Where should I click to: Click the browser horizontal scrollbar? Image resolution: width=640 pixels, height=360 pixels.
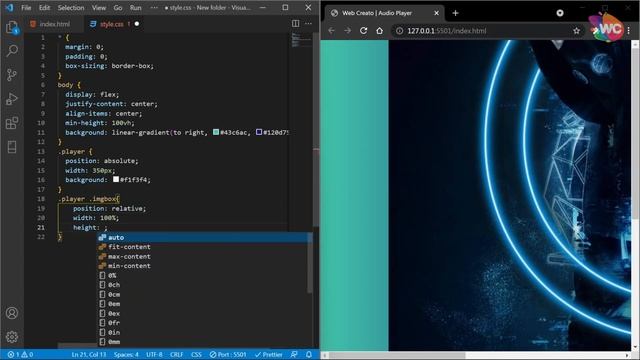(x=397, y=355)
